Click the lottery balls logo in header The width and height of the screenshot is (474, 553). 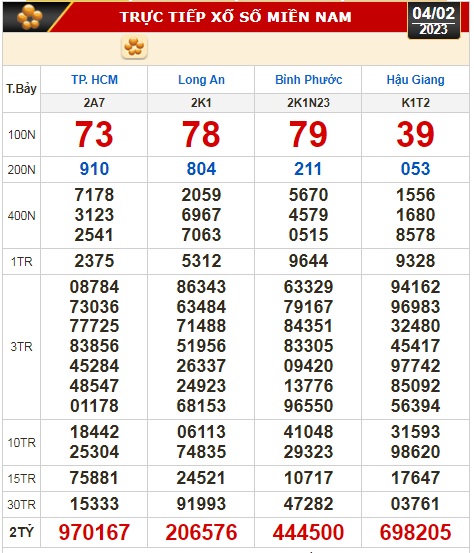(30, 17)
